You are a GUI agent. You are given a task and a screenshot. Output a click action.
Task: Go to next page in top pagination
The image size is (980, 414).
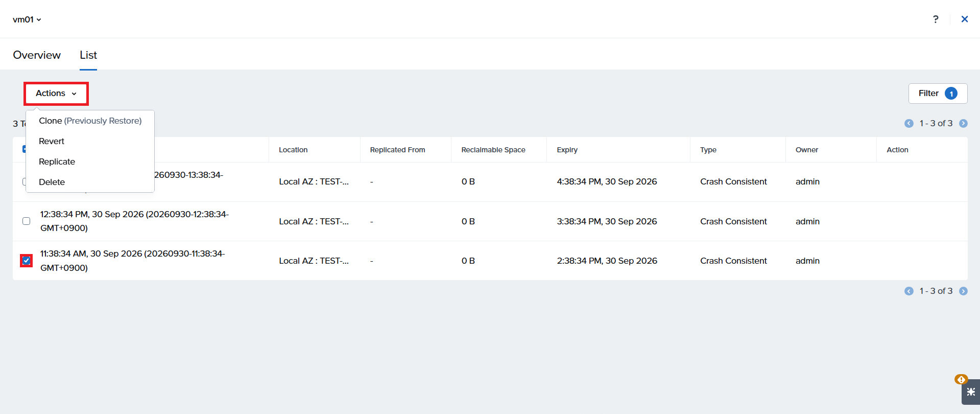[963, 123]
